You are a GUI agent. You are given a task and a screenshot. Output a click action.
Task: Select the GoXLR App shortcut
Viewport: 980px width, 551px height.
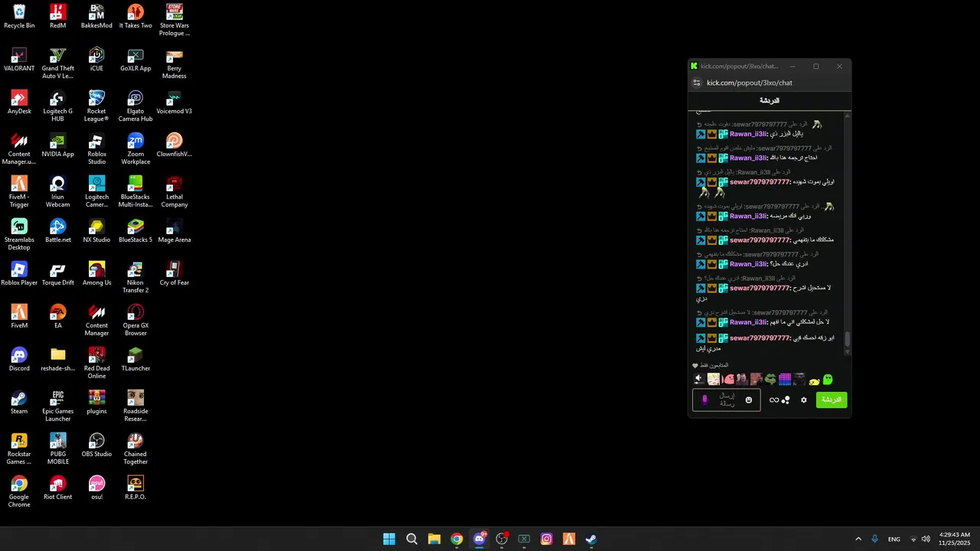(x=136, y=60)
